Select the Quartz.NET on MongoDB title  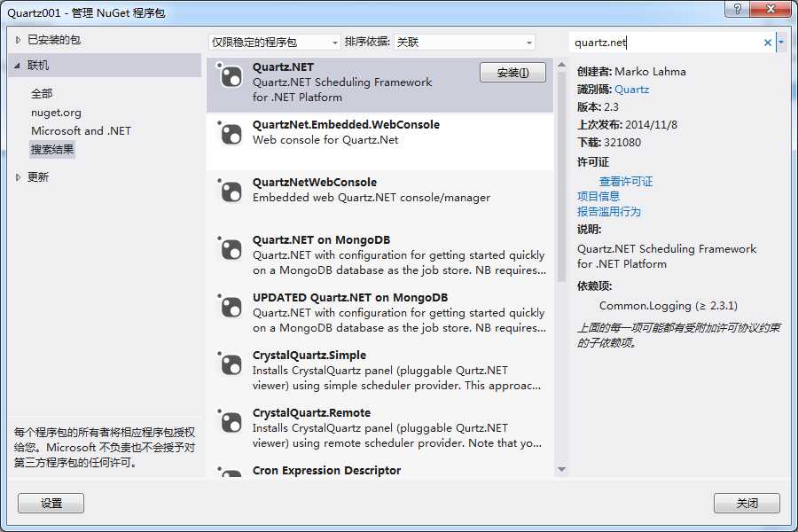tap(321, 239)
